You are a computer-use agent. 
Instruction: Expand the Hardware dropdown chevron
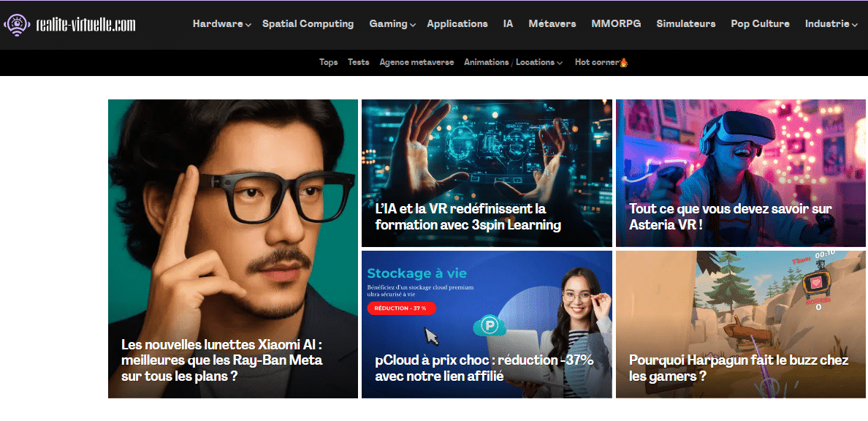[248, 25]
